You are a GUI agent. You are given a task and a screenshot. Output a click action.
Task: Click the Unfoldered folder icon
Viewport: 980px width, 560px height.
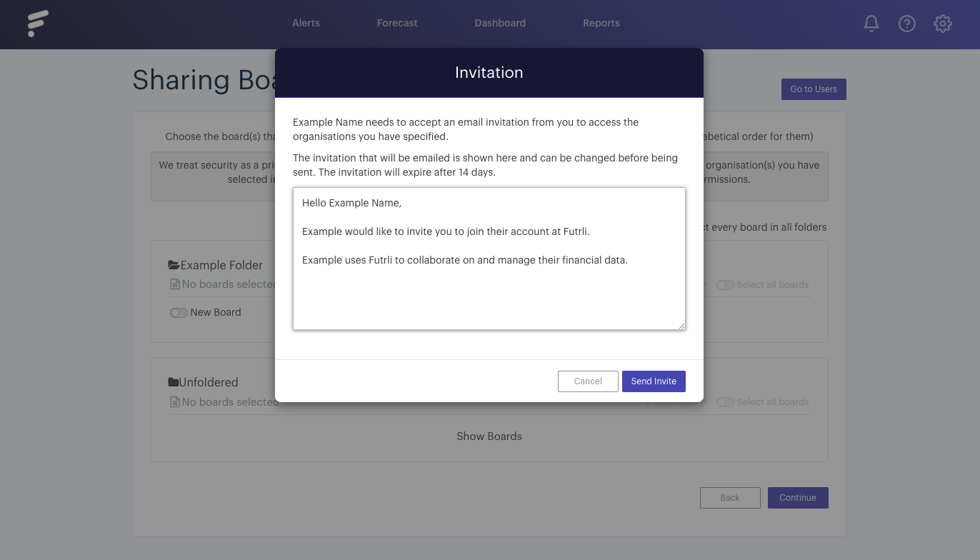click(x=173, y=382)
